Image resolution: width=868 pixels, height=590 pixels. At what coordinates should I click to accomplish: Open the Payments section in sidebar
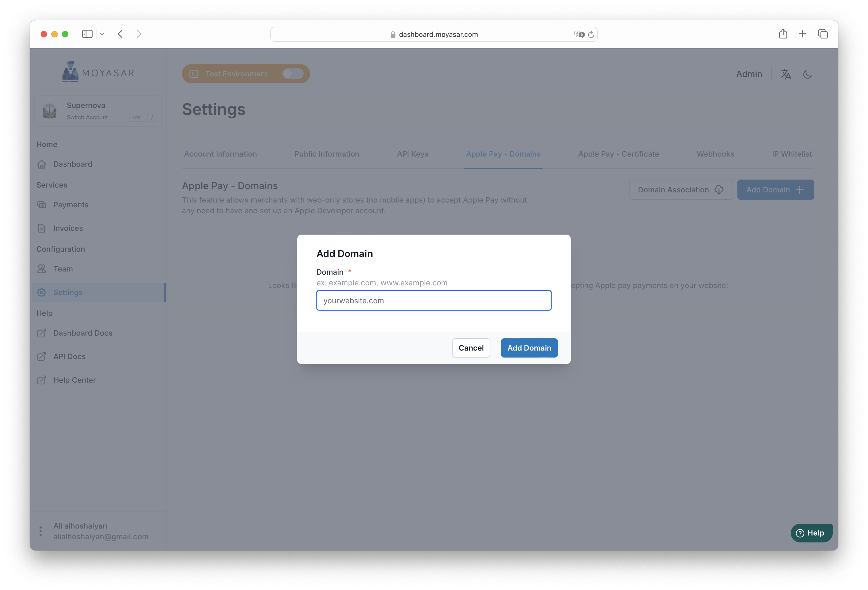coord(71,204)
